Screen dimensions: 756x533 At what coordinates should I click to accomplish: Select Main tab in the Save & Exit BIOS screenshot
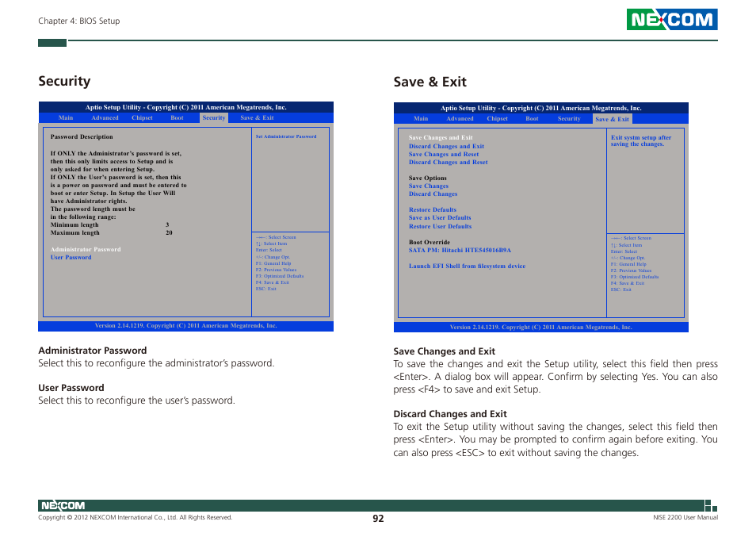tap(421, 119)
